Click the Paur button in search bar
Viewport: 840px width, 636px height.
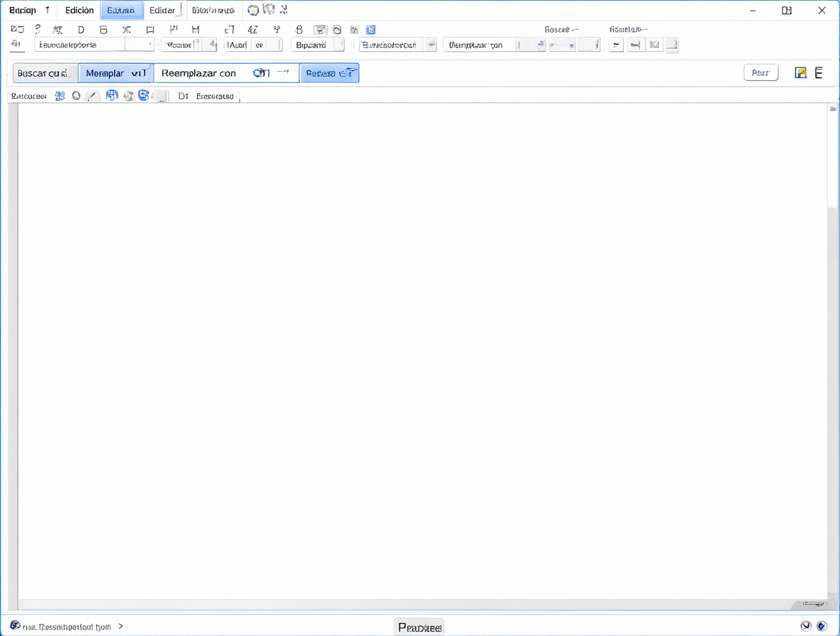(x=761, y=73)
